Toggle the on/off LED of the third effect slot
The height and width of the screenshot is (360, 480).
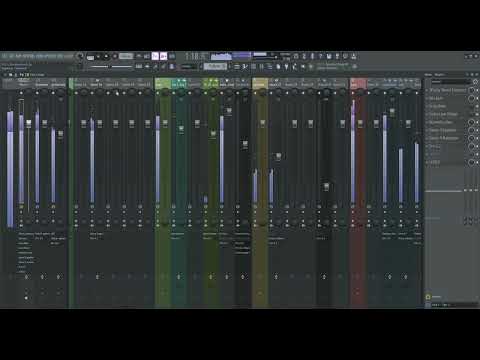(477, 106)
